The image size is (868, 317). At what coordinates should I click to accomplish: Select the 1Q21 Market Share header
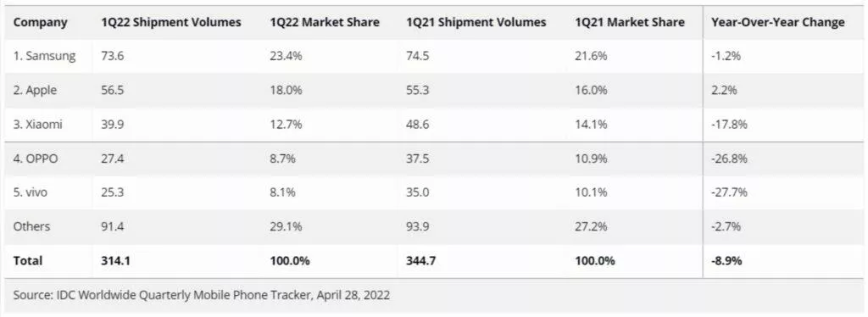630,22
